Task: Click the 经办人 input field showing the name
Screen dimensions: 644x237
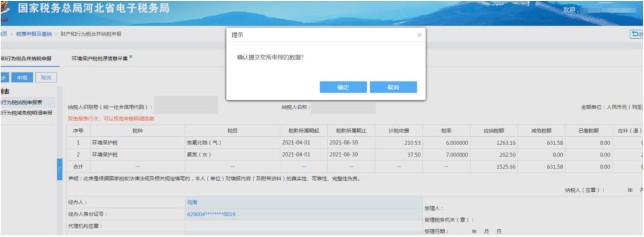Action: [304, 202]
